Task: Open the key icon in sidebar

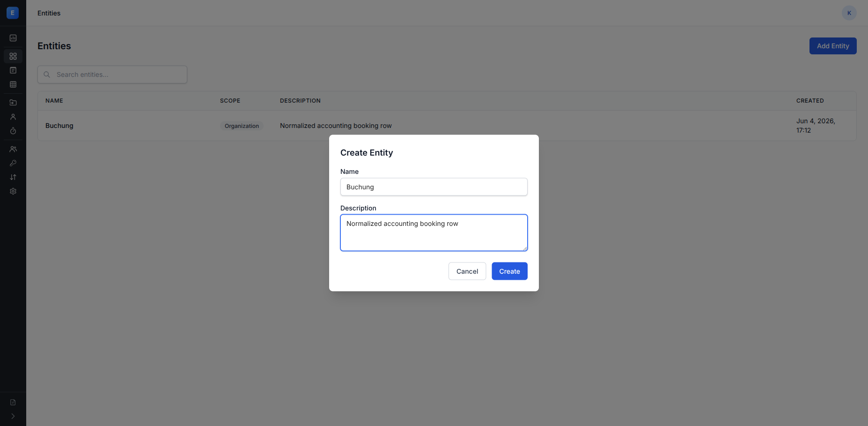Action: click(13, 163)
